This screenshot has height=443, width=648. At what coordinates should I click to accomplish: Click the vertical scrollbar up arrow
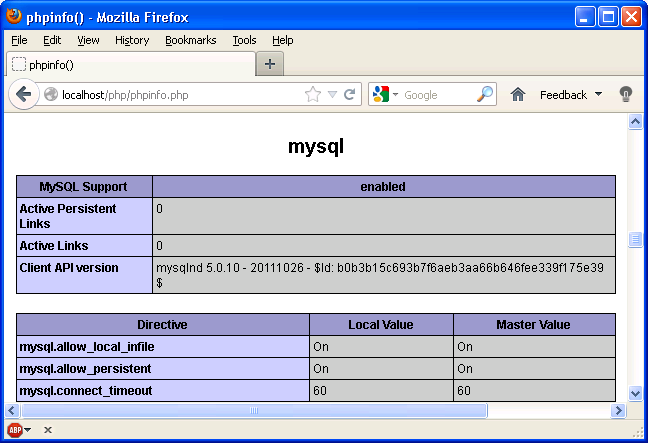(x=635, y=122)
